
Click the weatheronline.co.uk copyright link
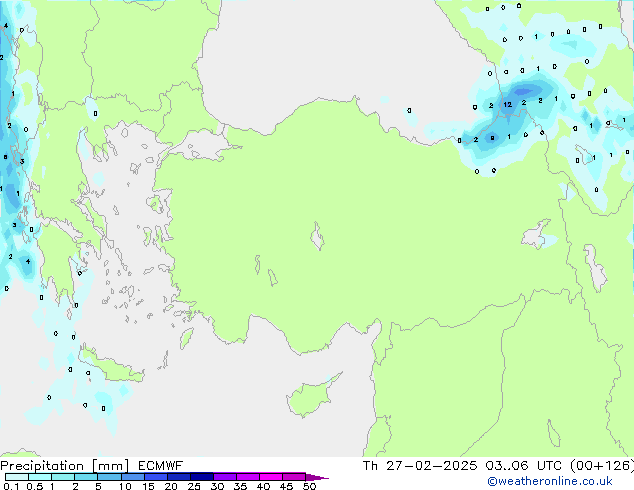(x=550, y=481)
